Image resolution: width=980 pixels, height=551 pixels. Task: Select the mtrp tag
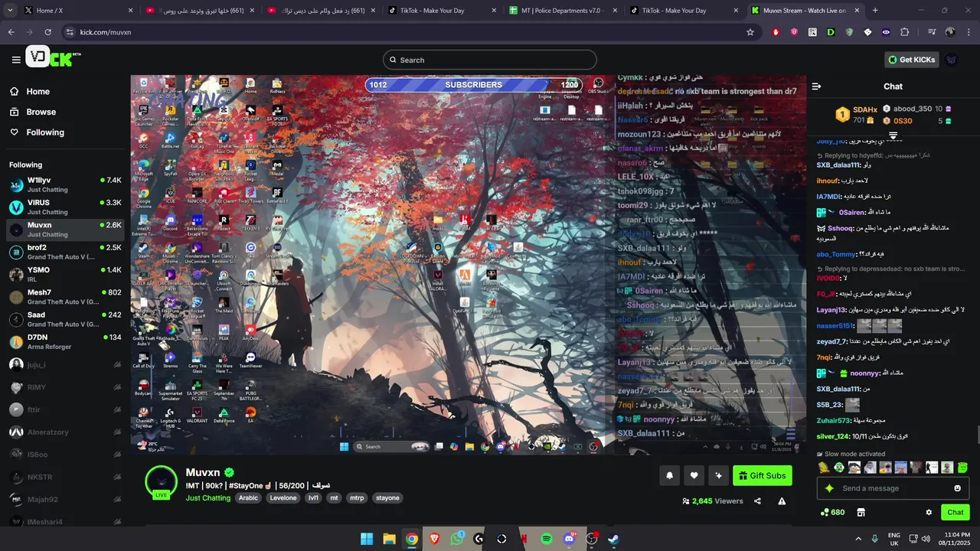click(357, 497)
